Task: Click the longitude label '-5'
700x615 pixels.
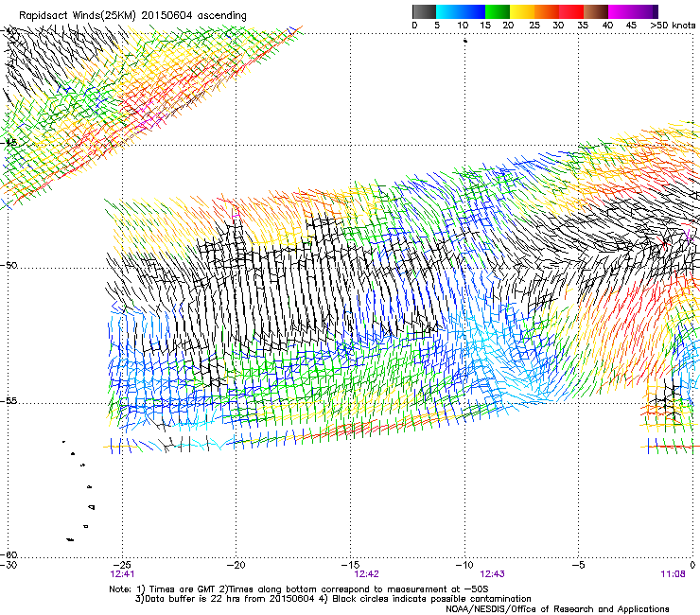Action: point(579,565)
